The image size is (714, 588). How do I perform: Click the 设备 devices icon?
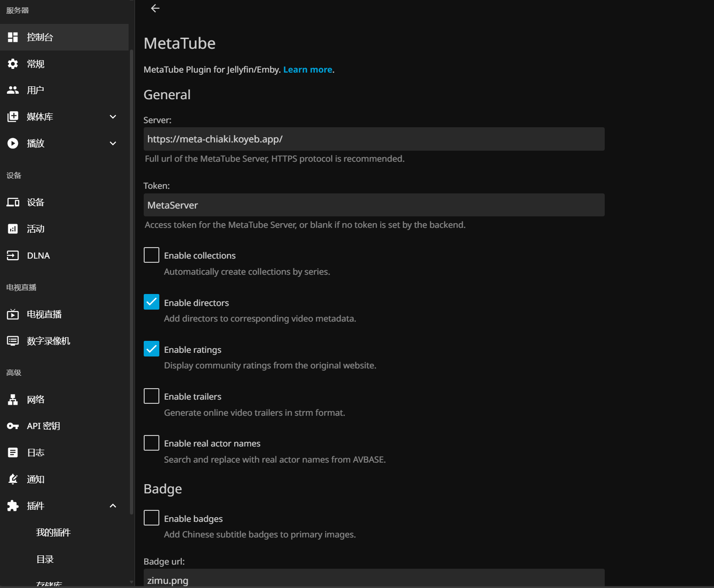[x=13, y=202]
